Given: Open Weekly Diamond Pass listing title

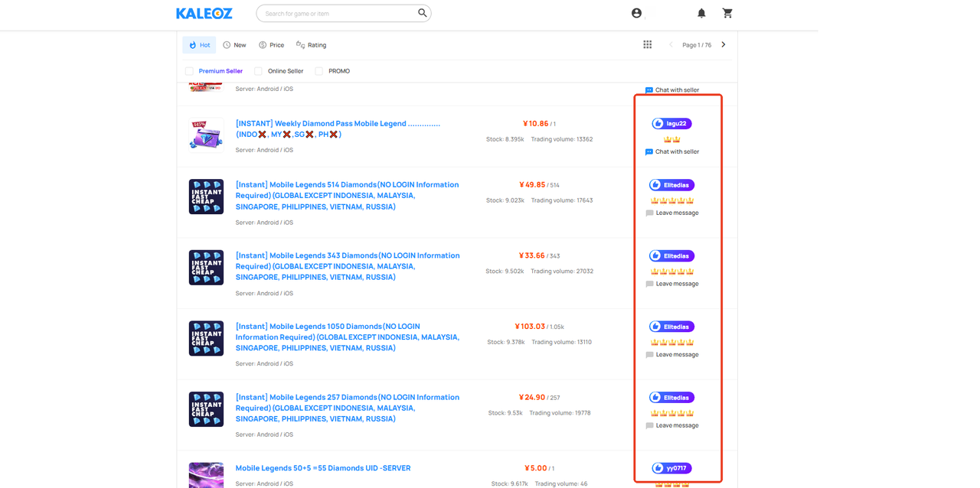Looking at the screenshot, I should 338,129.
